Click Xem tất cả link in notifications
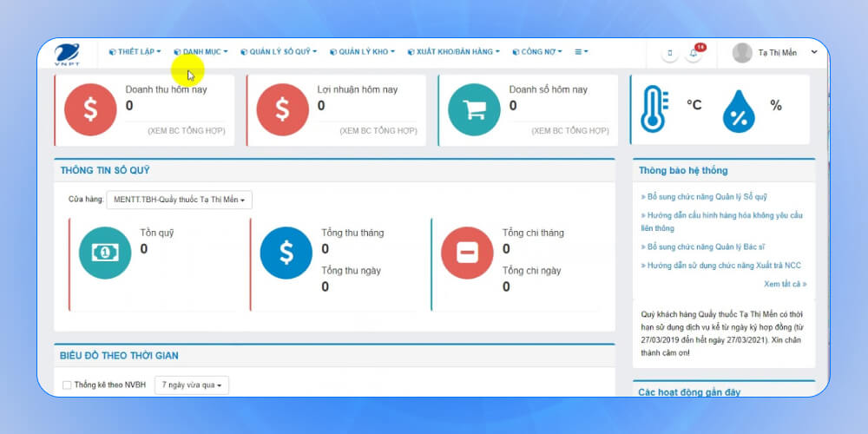The width and height of the screenshot is (868, 434). 785,284
